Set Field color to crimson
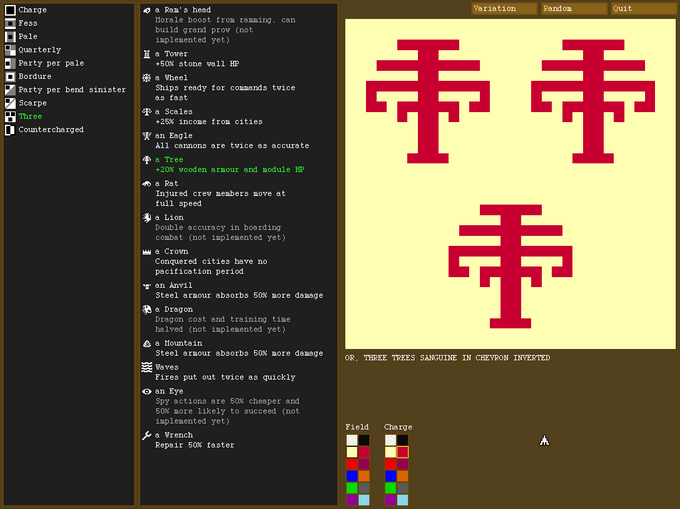 pos(364,452)
